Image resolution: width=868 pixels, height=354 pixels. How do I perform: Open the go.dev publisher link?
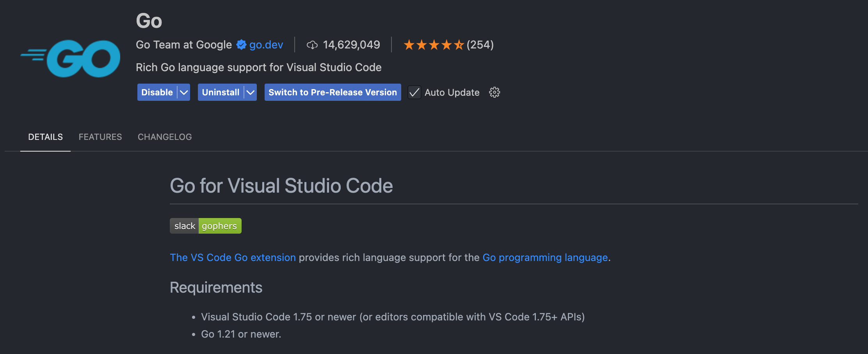tap(266, 45)
